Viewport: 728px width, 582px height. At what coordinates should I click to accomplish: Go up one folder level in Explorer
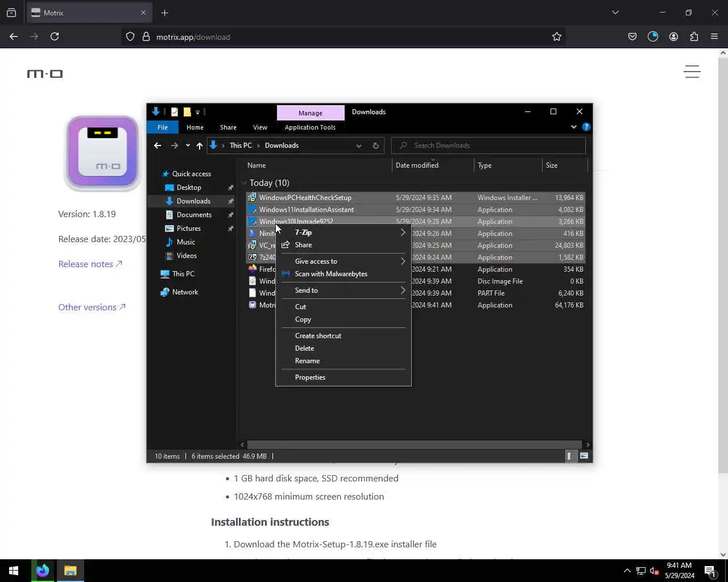pyautogui.click(x=199, y=145)
